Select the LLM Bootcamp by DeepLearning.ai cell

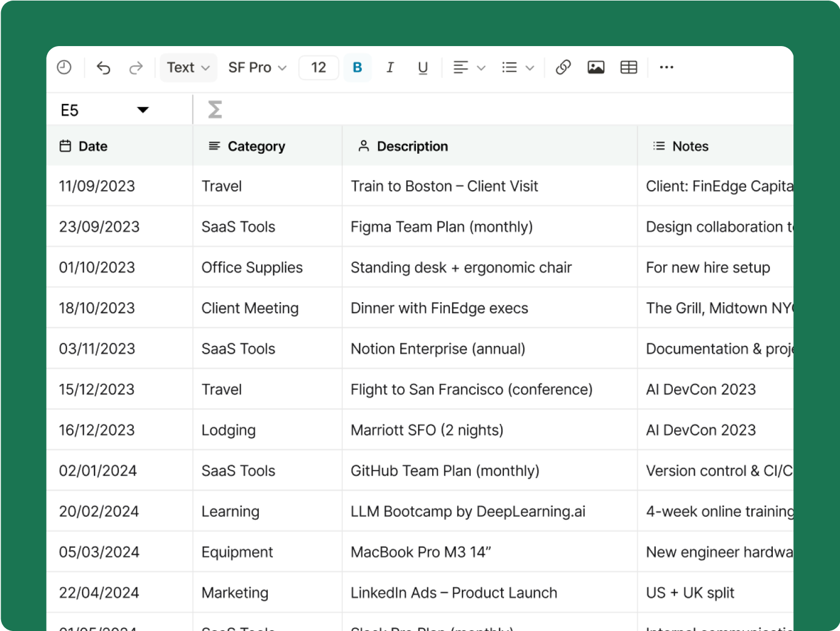coord(490,512)
